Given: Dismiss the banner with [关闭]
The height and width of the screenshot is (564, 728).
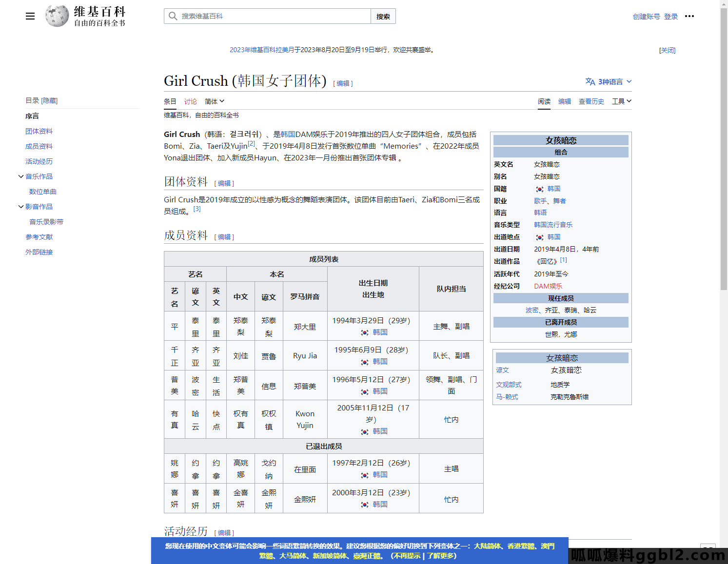Looking at the screenshot, I should (x=667, y=50).
